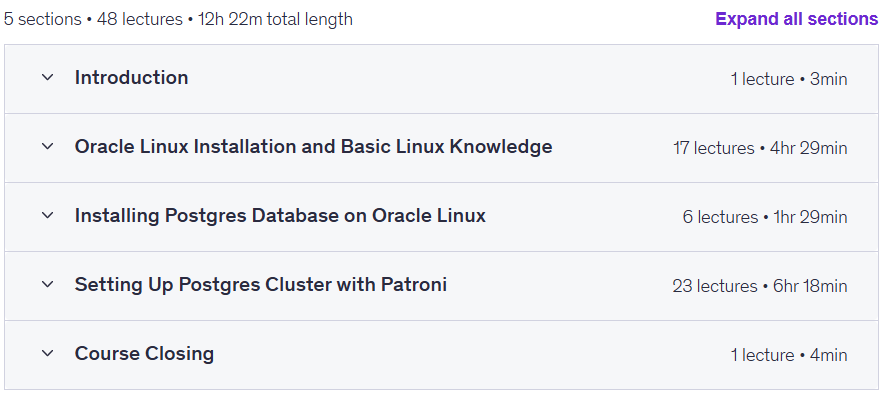Expand the Course Closing section chevron
883x395 pixels.
(x=48, y=353)
